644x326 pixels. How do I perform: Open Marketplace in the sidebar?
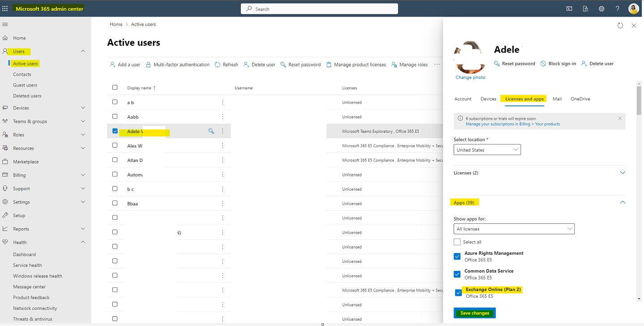[x=26, y=161]
